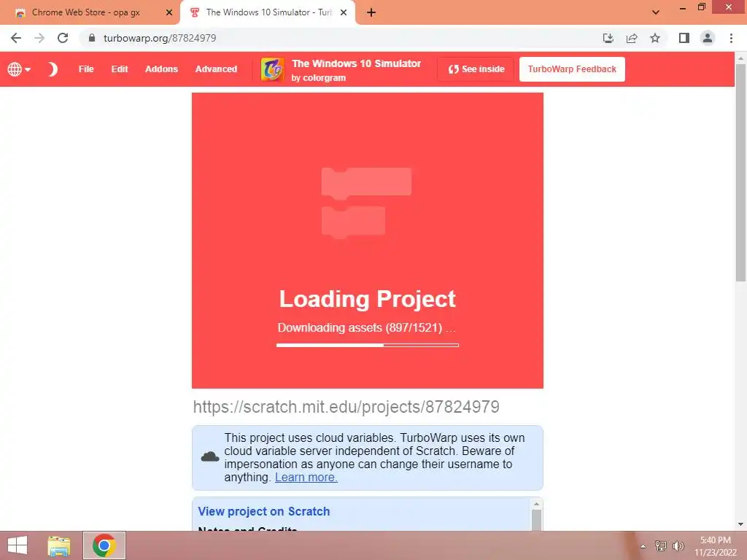Open the Windows Start menu

18,545
